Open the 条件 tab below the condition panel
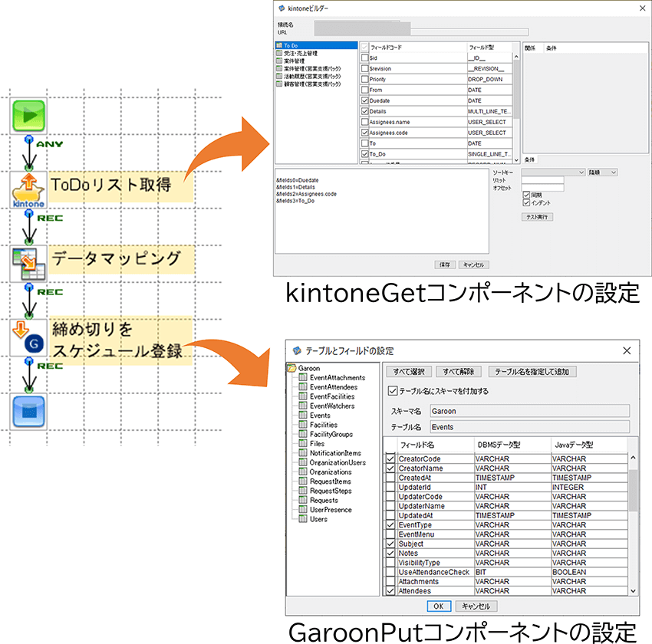Screen dimensions: 652x644 pyautogui.click(x=529, y=160)
